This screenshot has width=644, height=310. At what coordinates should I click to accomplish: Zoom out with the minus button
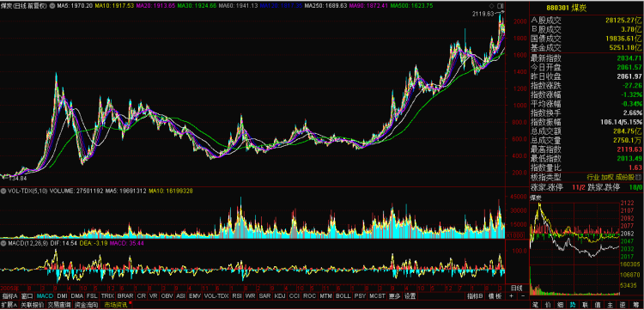[x=523, y=296]
